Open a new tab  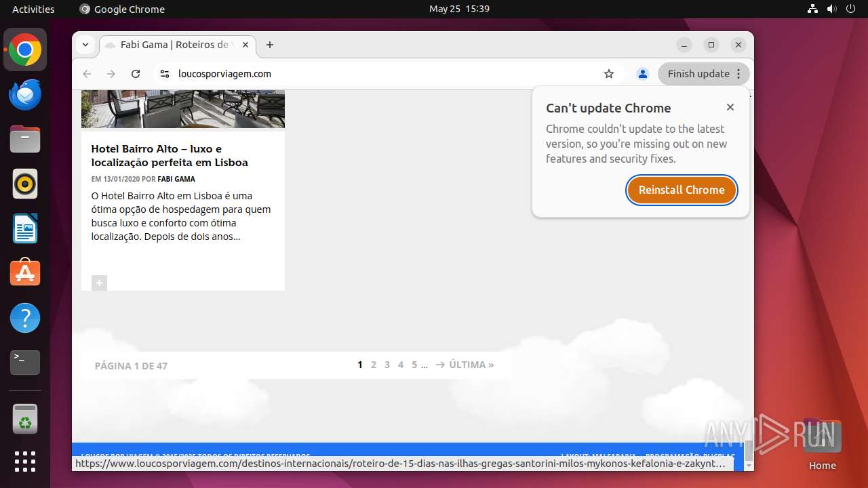pyautogui.click(x=270, y=45)
